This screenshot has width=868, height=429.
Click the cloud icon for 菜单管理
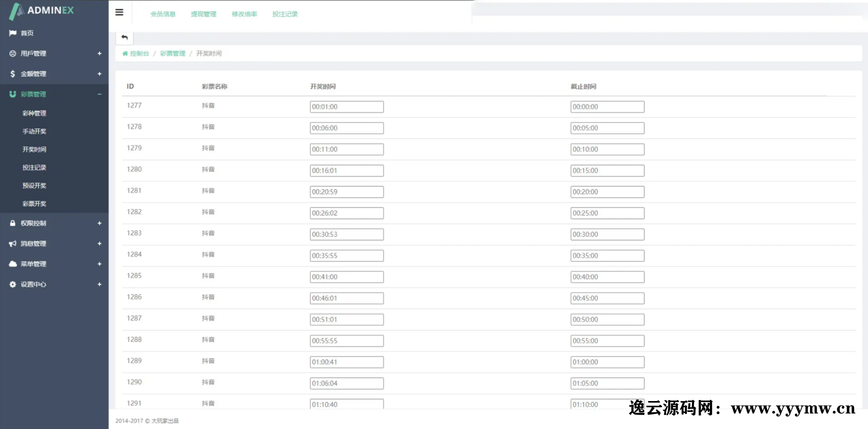pyautogui.click(x=12, y=264)
